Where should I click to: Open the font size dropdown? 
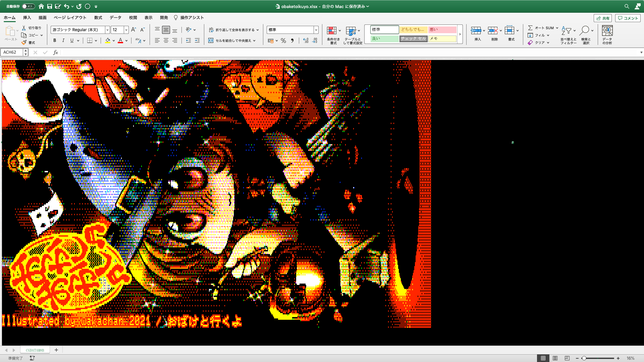[x=126, y=30]
